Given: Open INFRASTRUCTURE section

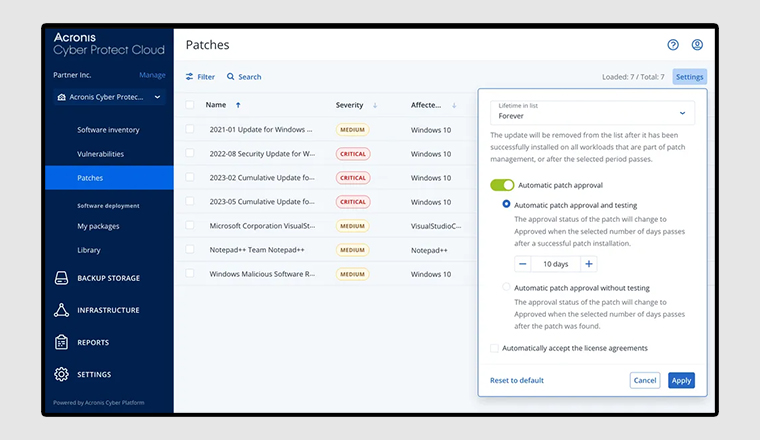Looking at the screenshot, I should [x=108, y=310].
